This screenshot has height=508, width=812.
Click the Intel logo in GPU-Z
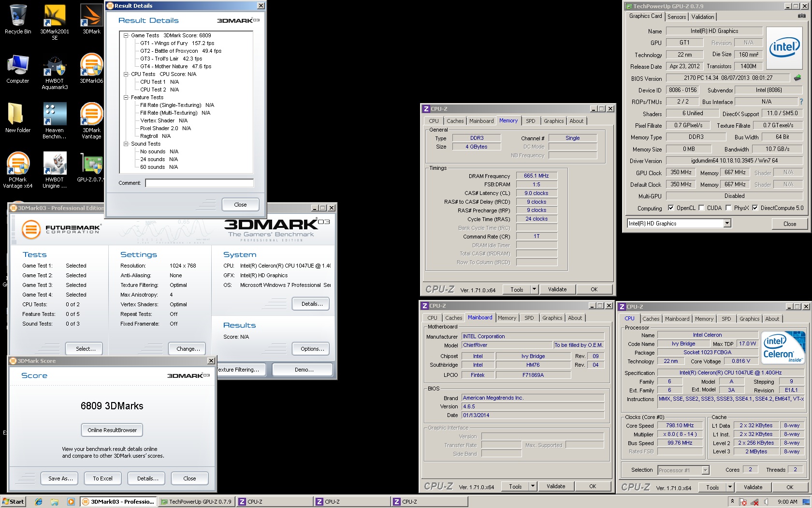tap(784, 47)
